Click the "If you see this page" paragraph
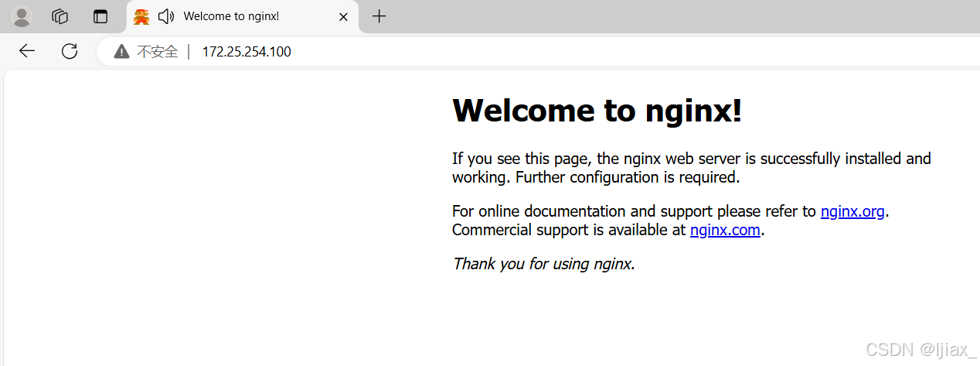Image resolution: width=980 pixels, height=366 pixels. 692,168
